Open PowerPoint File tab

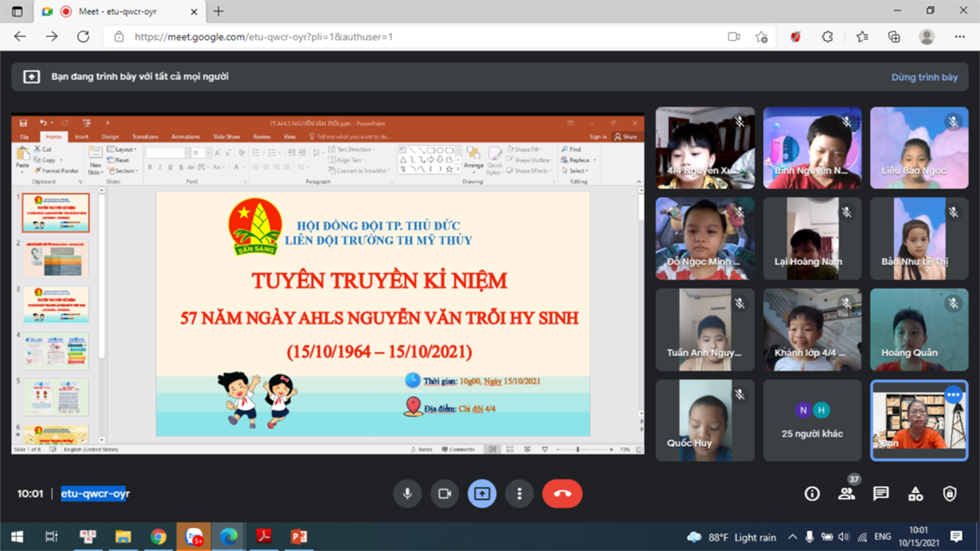click(x=24, y=136)
